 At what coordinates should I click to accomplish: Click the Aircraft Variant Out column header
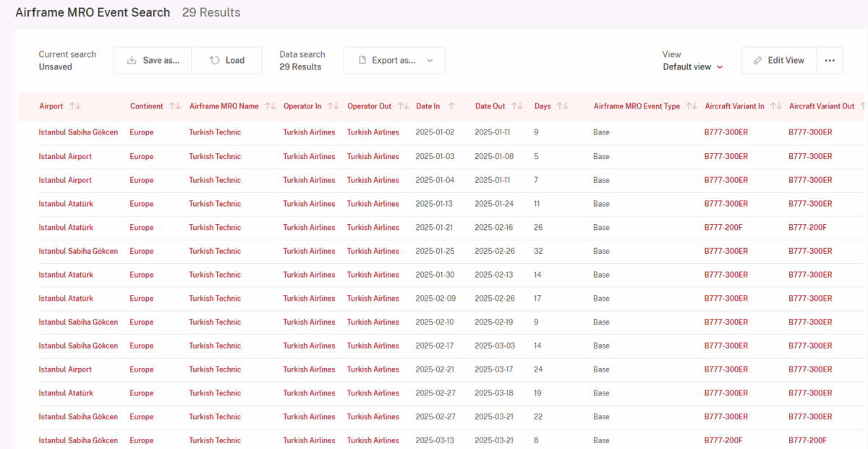pos(821,106)
